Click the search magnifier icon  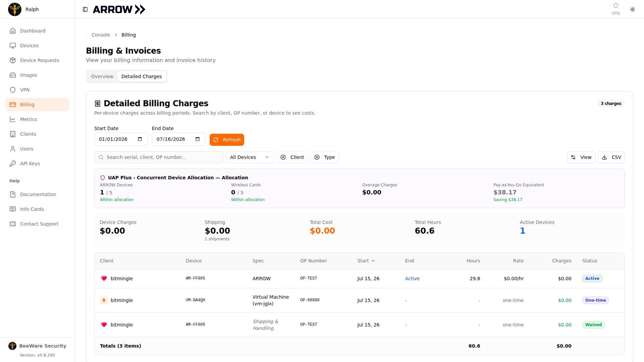[x=101, y=157]
